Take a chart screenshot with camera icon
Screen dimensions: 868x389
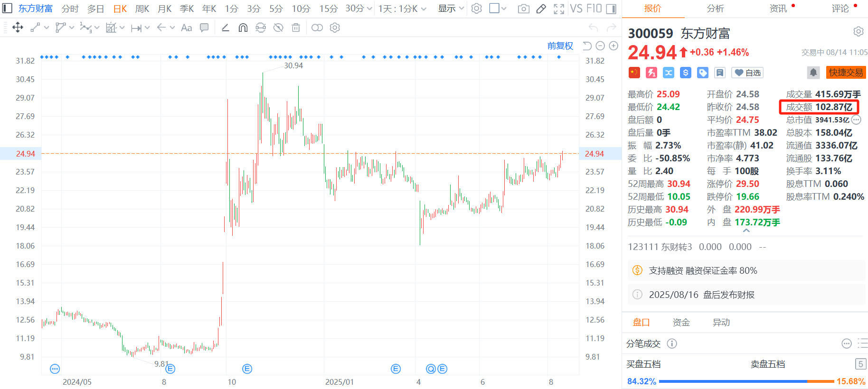(x=523, y=9)
